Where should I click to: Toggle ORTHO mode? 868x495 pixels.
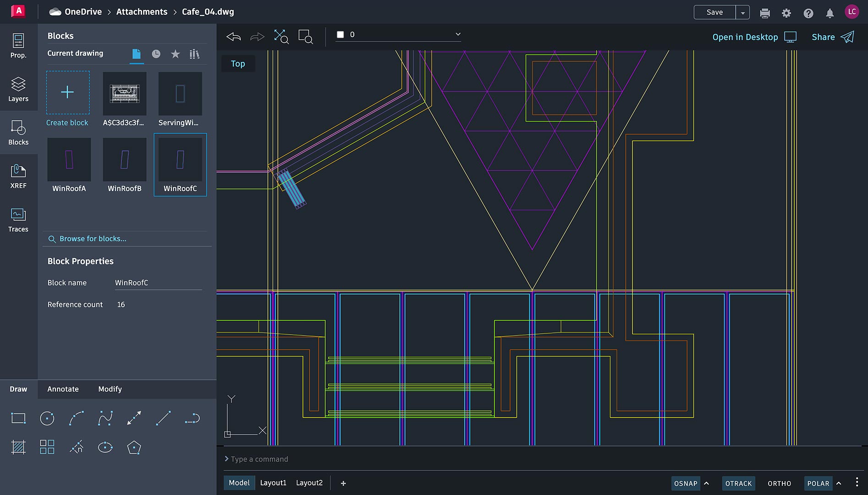tap(779, 484)
